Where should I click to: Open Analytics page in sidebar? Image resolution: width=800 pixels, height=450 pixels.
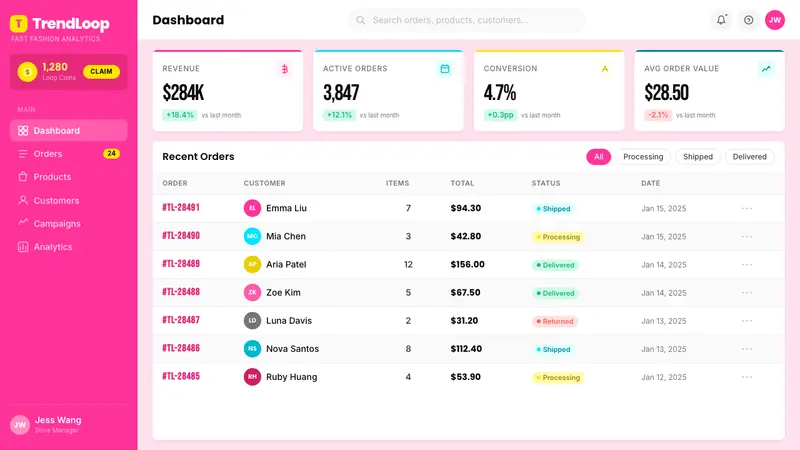68,247
